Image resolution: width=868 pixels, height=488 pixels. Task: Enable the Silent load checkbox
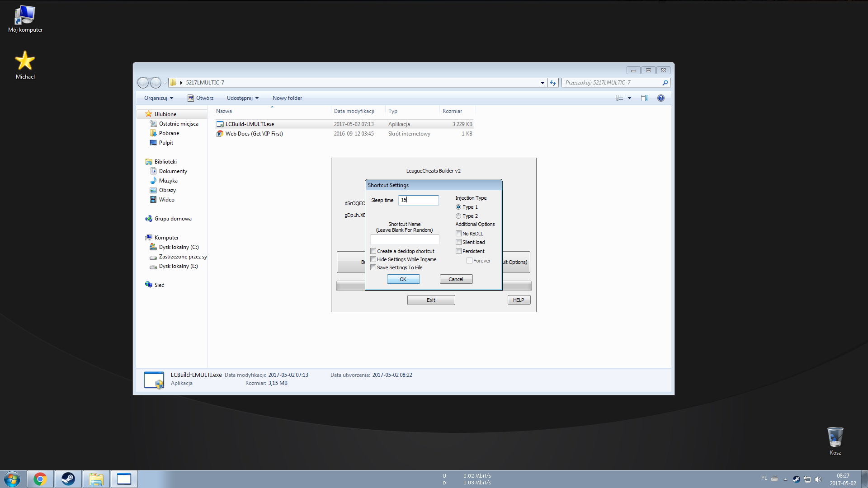click(x=458, y=242)
